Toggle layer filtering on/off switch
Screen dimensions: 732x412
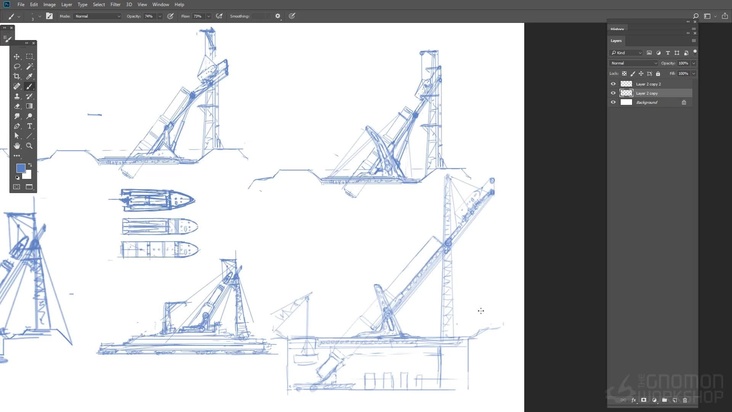695,52
